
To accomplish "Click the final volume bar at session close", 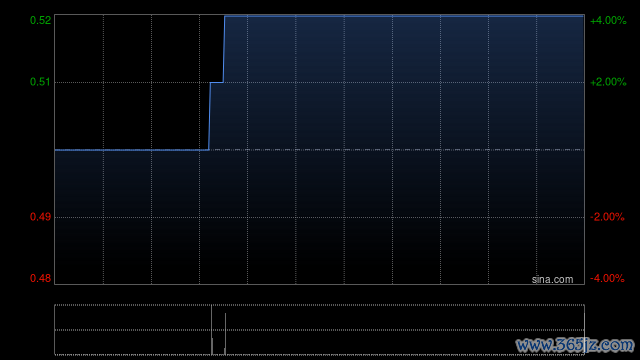I will [x=584, y=334].
